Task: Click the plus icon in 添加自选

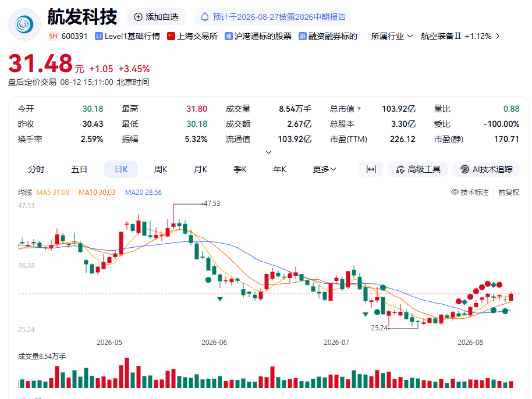Action: (x=138, y=17)
